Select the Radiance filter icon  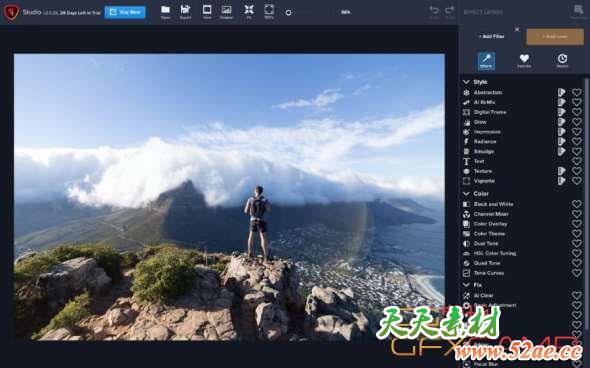pyautogui.click(x=467, y=141)
